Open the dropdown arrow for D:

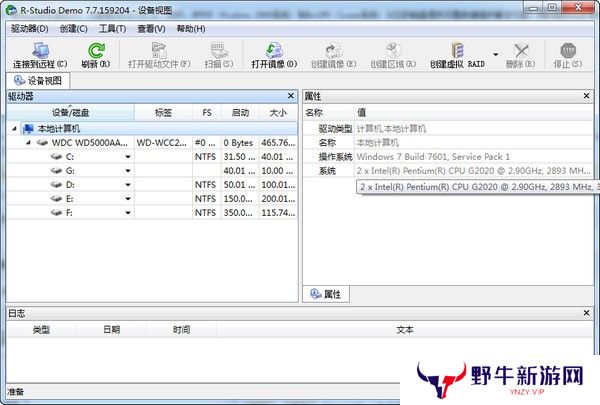[128, 185]
